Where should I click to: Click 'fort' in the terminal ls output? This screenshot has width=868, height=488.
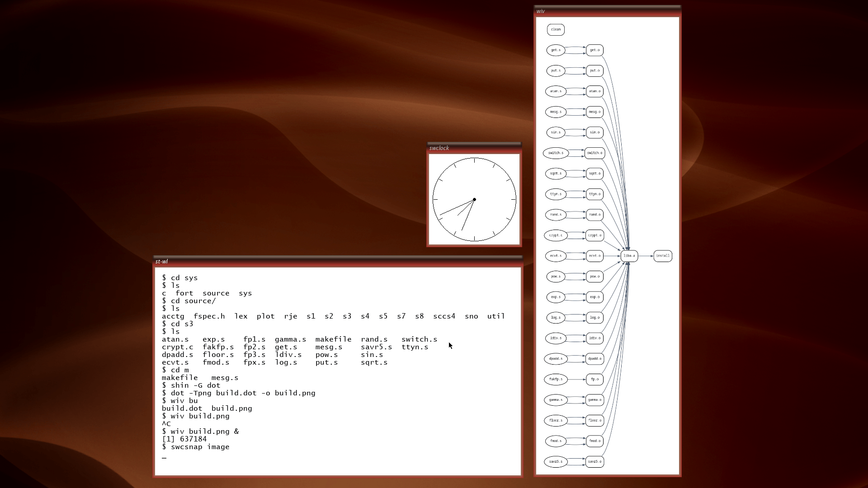coord(184,293)
